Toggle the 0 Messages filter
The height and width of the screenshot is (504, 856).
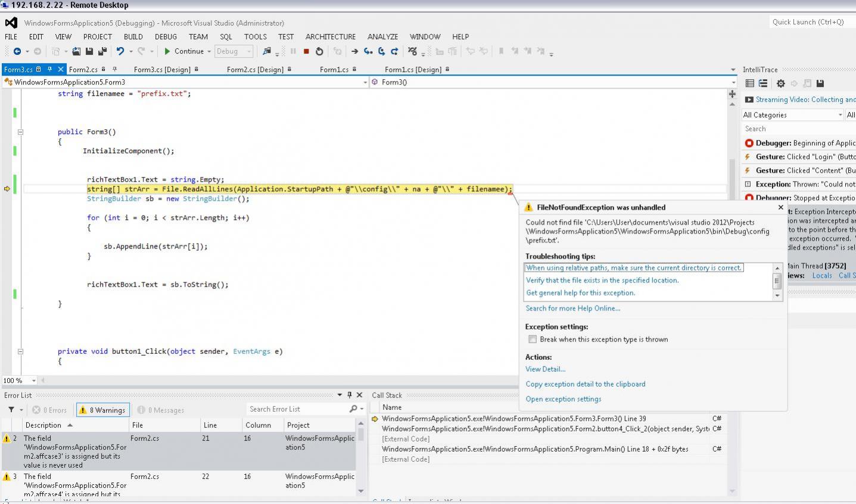[160, 410]
